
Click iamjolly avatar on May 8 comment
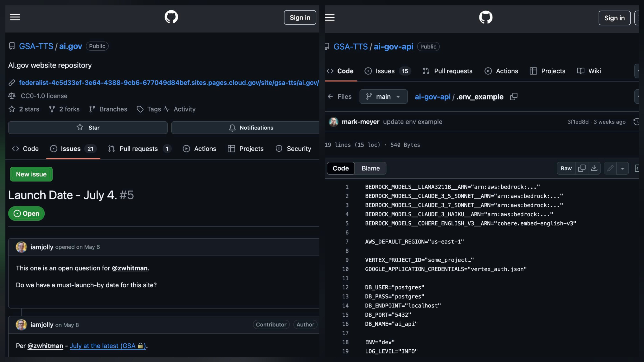21,325
